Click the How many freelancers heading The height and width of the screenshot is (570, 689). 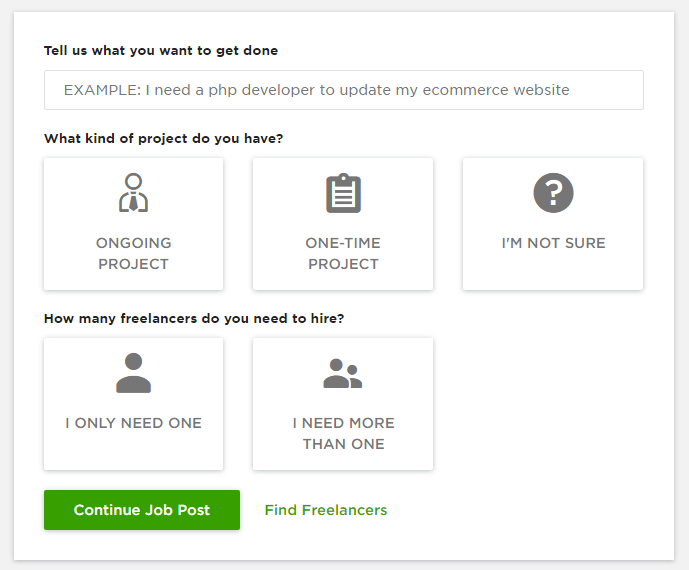(194, 318)
